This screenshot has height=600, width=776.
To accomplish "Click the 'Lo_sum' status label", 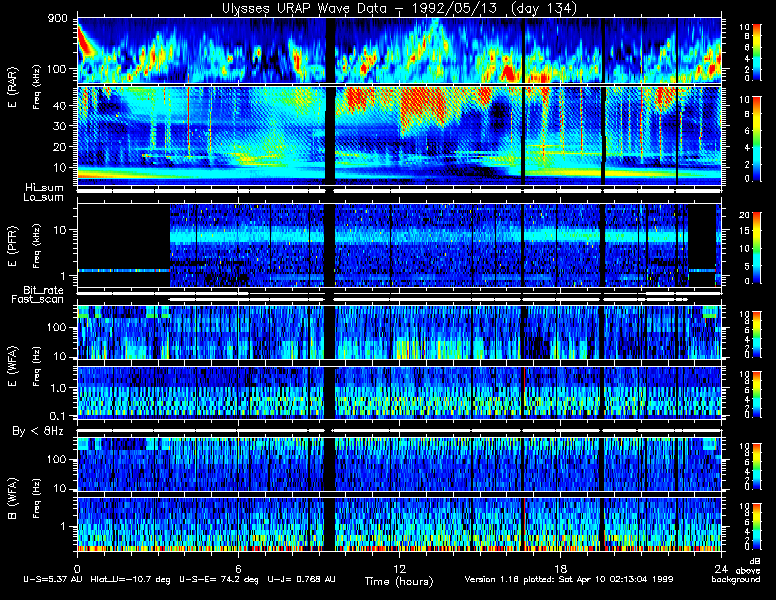I will tap(44, 198).
